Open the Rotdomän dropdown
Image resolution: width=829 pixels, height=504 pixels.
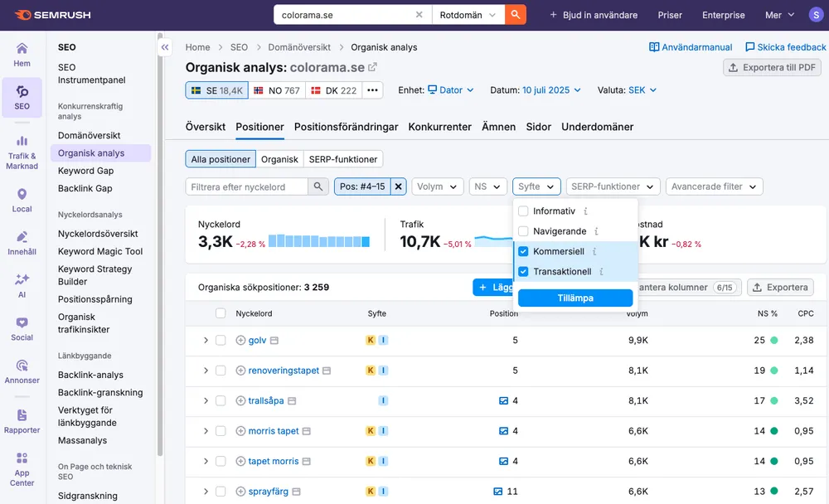(468, 15)
